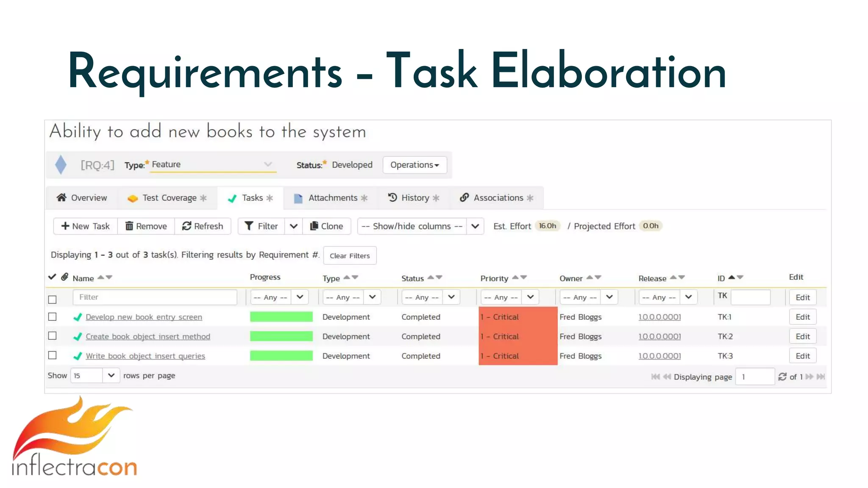Click the New Task button
Screen dimensions: 868x488
[85, 226]
